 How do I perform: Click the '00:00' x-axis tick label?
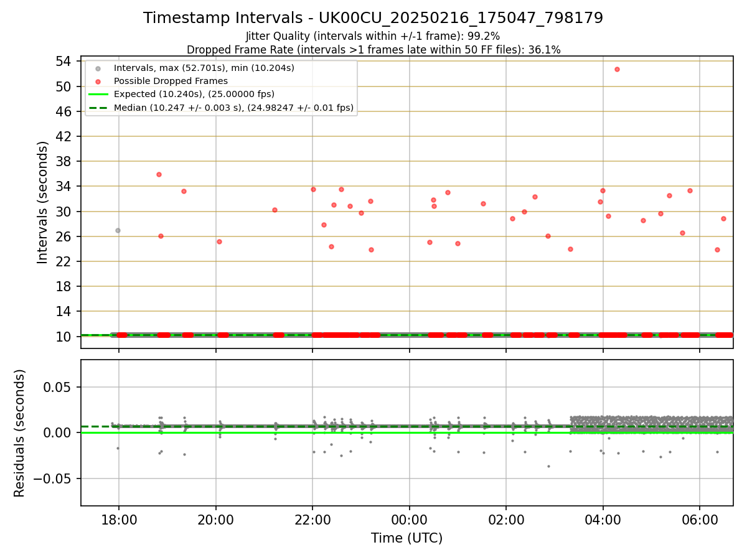tap(410, 519)
